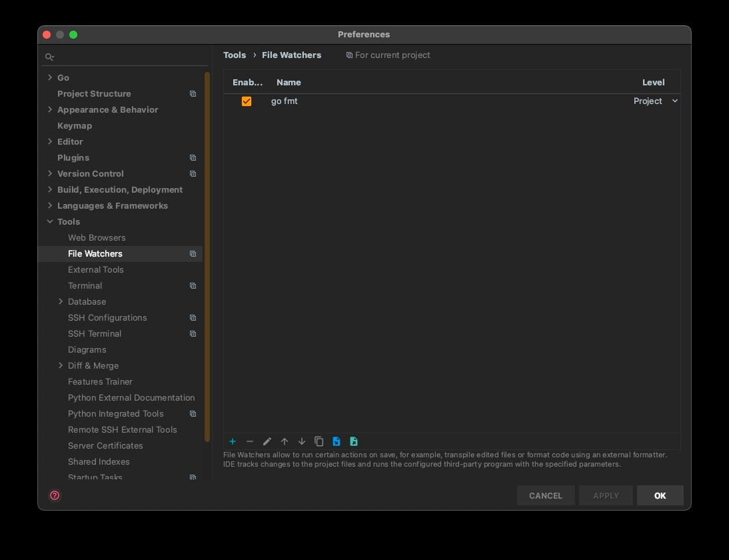Add a new File Watcher
This screenshot has height=560, width=729.
(233, 441)
